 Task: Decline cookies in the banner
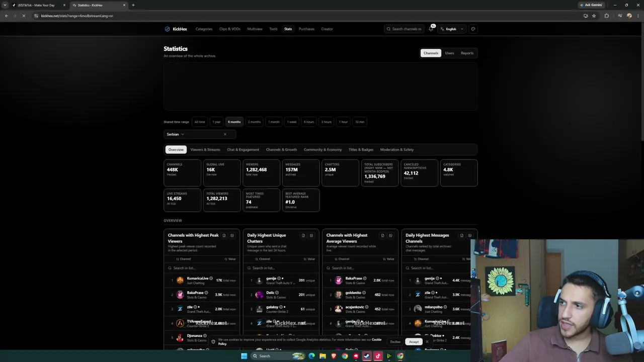tap(395, 342)
